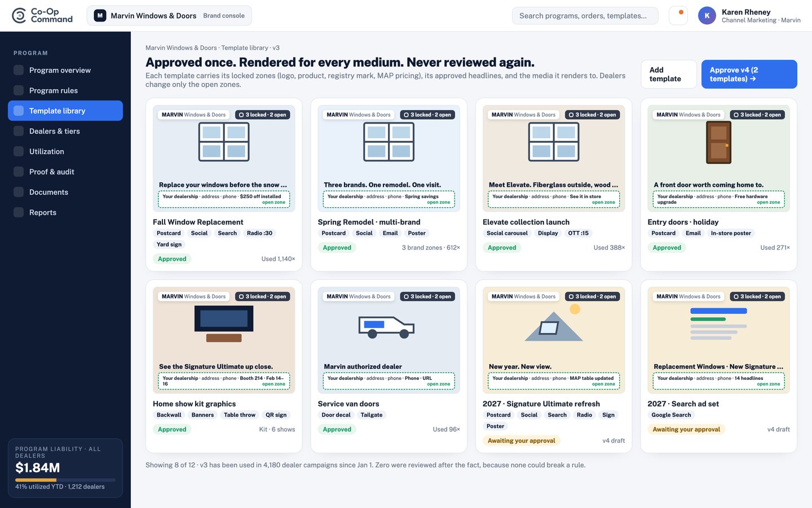Screen dimensions: 812x508
Task: Click lock badge on Search ad set card
Action: 757,296
